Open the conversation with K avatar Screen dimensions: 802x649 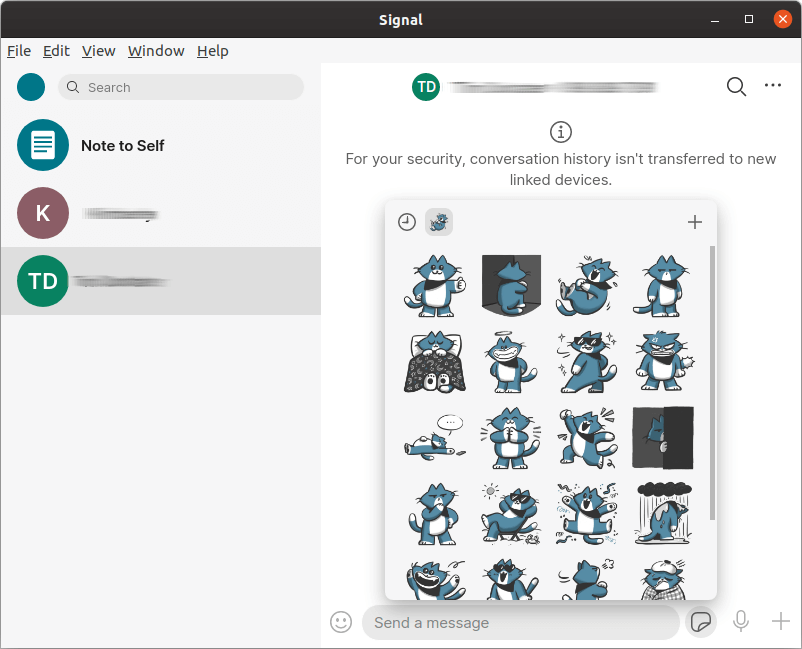161,213
